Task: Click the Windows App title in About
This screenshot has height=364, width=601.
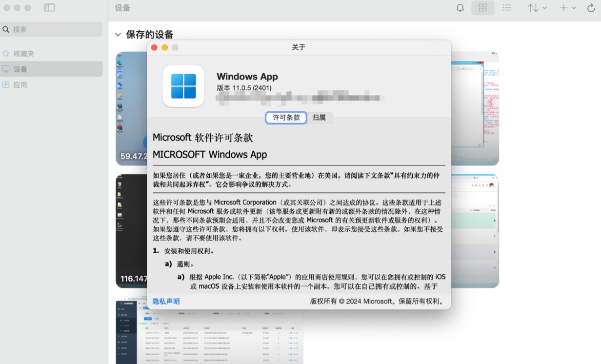Action: click(247, 77)
